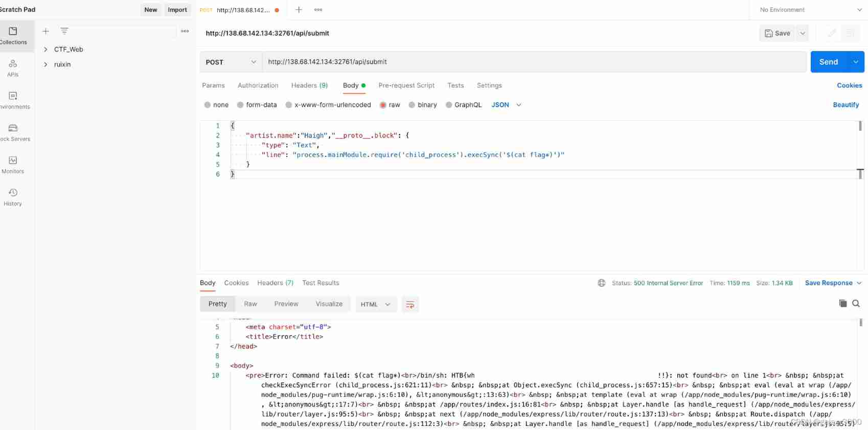Click the Beautify link
The height and width of the screenshot is (430, 868).
[846, 105]
